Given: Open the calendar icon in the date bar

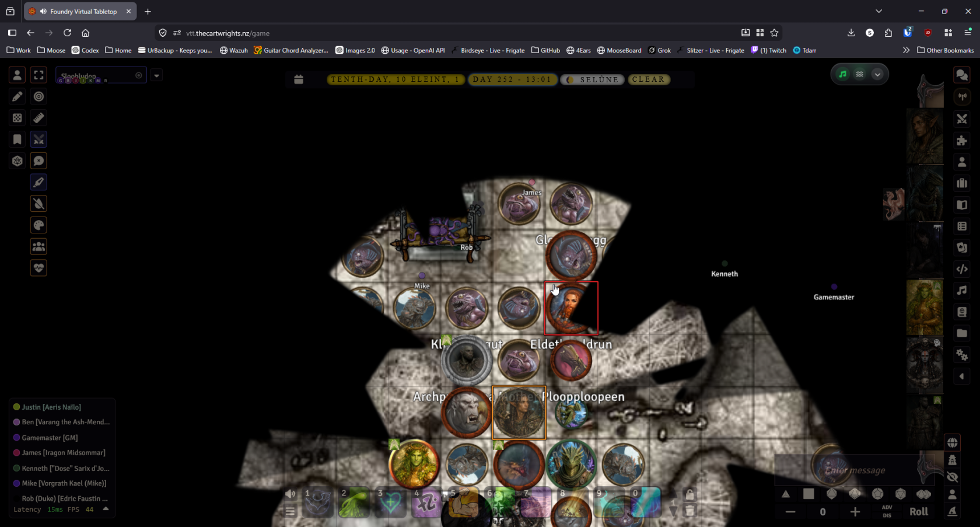Looking at the screenshot, I should click(299, 79).
